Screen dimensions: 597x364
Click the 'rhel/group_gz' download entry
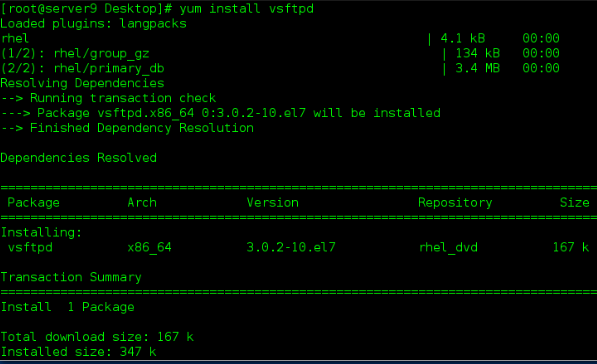[x=101, y=54]
